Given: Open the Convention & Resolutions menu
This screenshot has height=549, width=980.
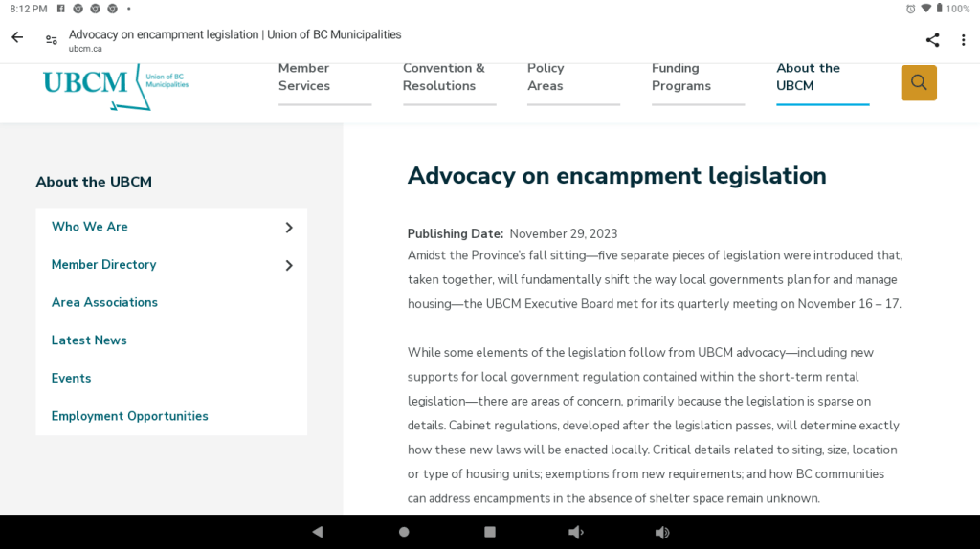Looking at the screenshot, I should tap(444, 77).
